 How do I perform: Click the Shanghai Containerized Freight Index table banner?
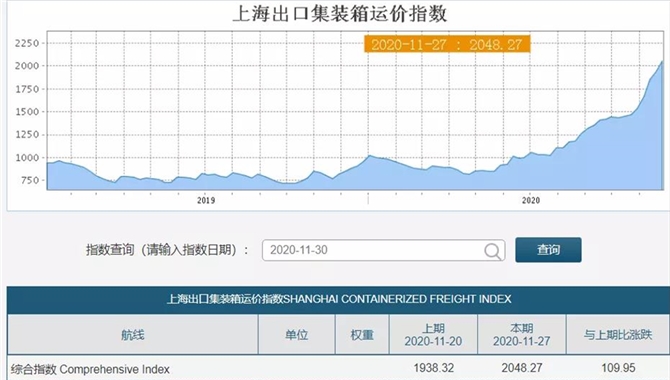[338, 299]
